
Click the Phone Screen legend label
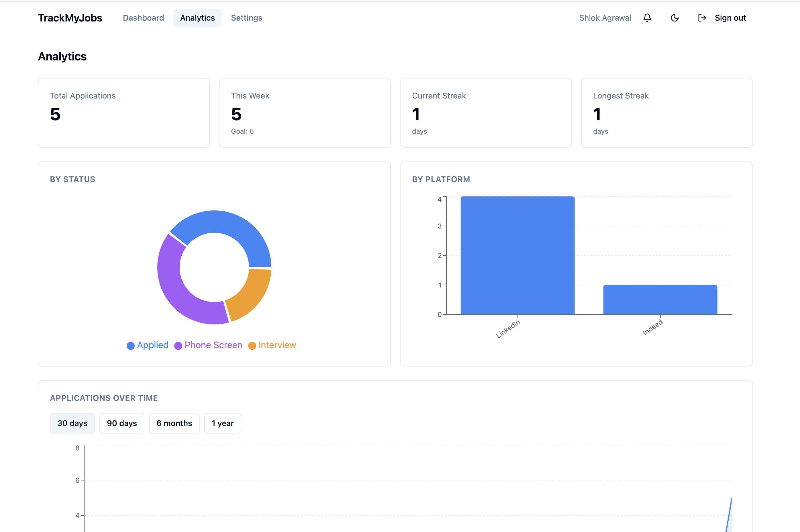[213, 345]
